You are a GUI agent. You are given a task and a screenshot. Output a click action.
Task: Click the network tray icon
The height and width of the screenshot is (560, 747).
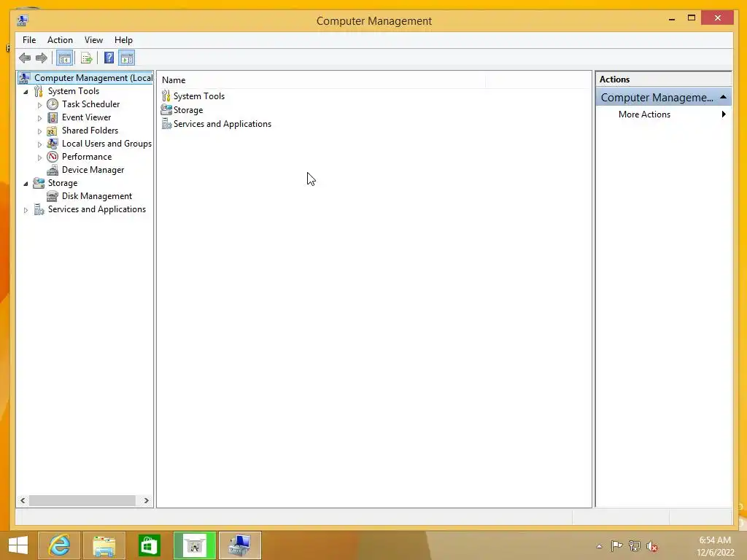635,546
